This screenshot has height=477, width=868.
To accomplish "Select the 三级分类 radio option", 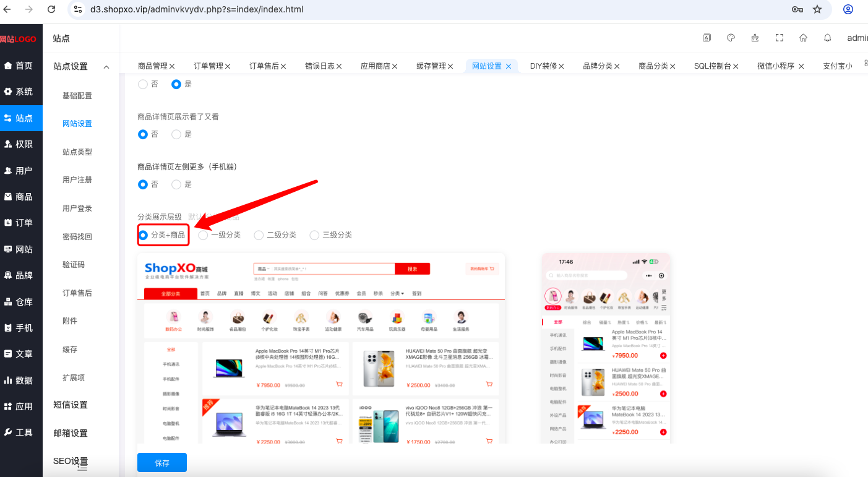I will [x=331, y=235].
